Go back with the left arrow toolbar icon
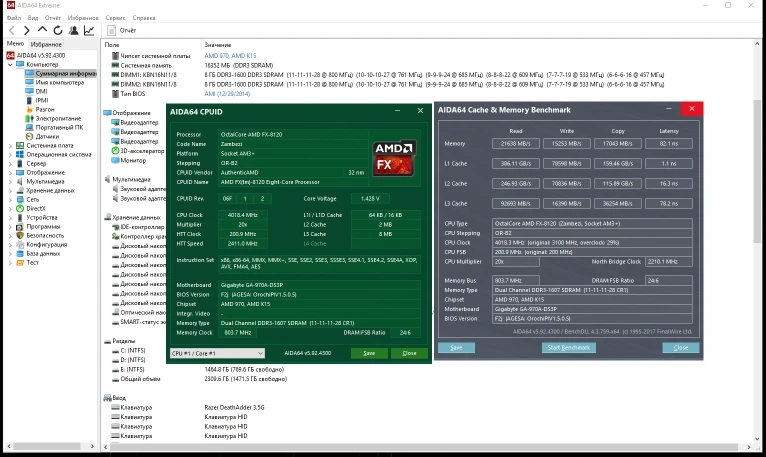766x457 pixels. (x=12, y=30)
